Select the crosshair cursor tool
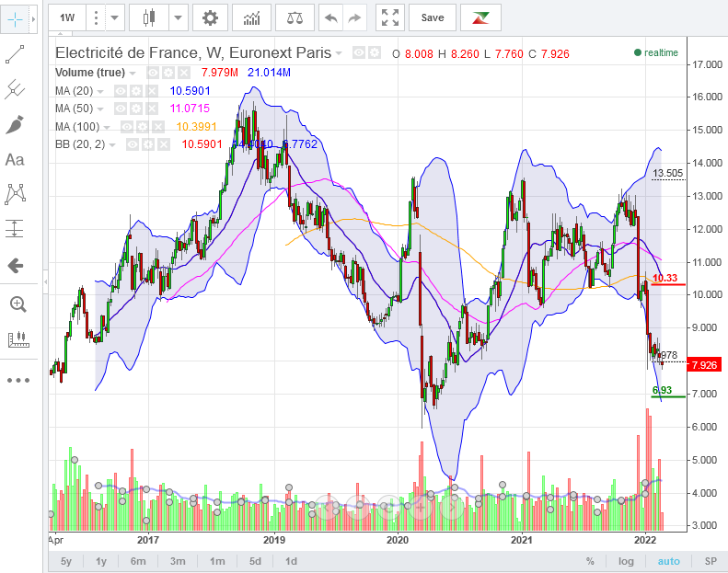The height and width of the screenshot is (573, 728). click(x=15, y=19)
